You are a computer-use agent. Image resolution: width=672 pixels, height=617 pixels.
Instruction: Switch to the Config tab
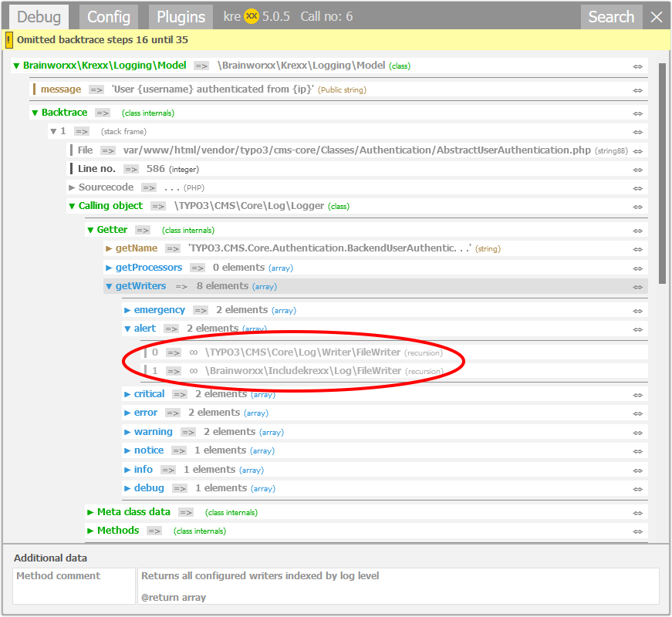coord(108,17)
